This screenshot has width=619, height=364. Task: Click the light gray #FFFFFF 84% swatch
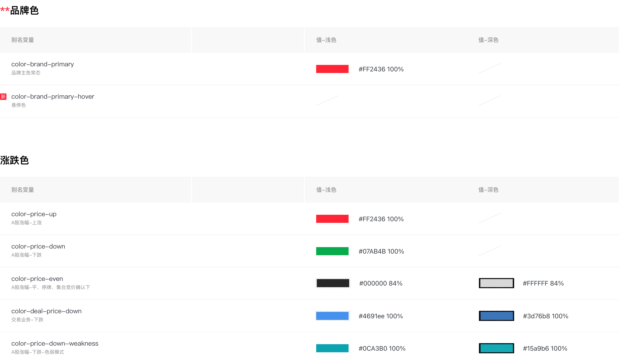[x=496, y=283]
